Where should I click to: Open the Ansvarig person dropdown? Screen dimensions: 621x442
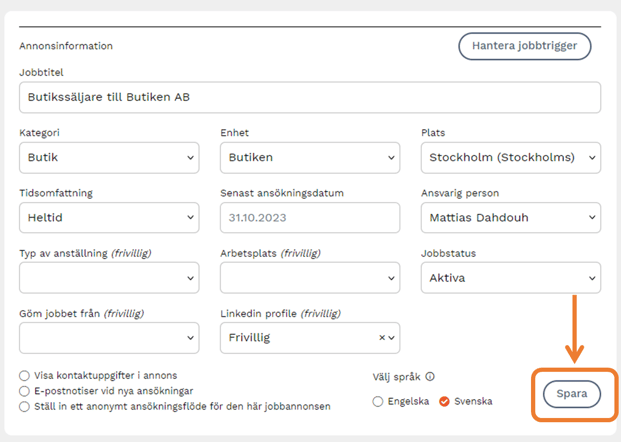[510, 217]
